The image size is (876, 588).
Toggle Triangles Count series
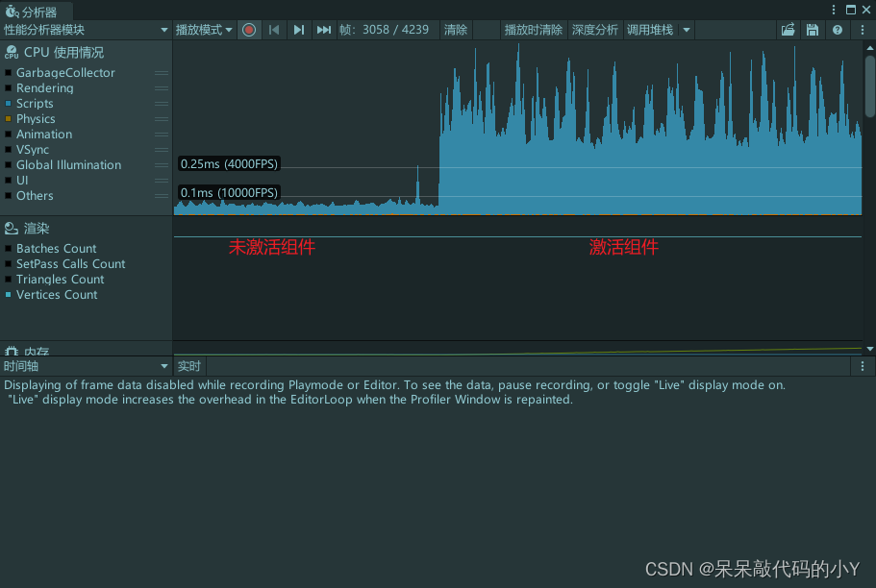coord(8,280)
